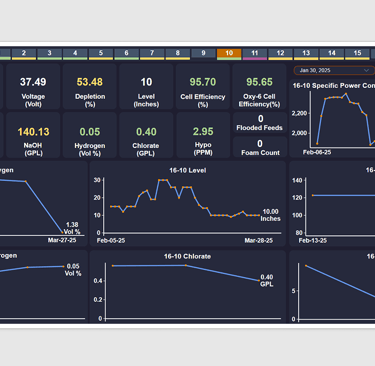Select cell tab 14

(332, 53)
